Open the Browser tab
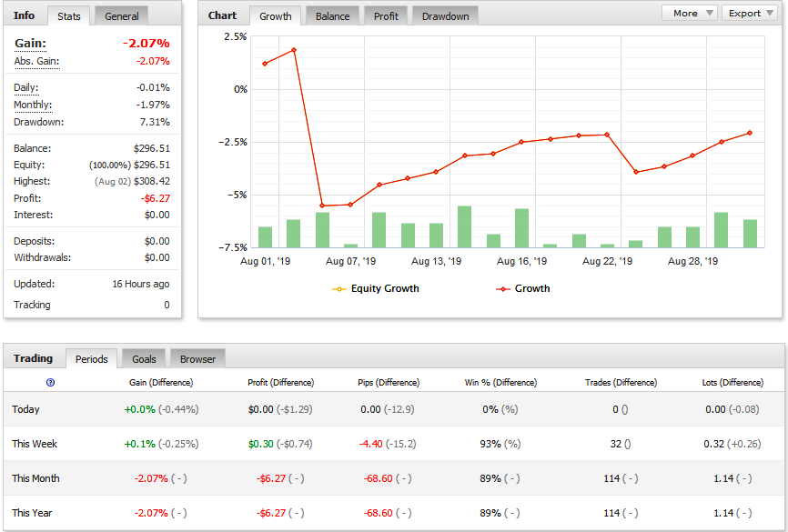Screen dimensions: 788x532 [x=197, y=358]
